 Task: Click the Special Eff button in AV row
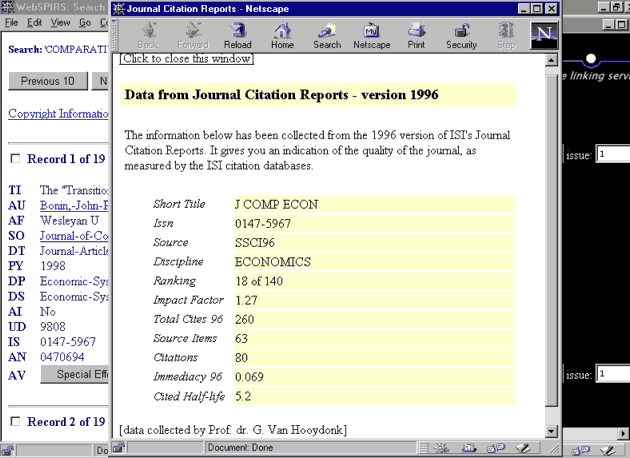point(75,374)
